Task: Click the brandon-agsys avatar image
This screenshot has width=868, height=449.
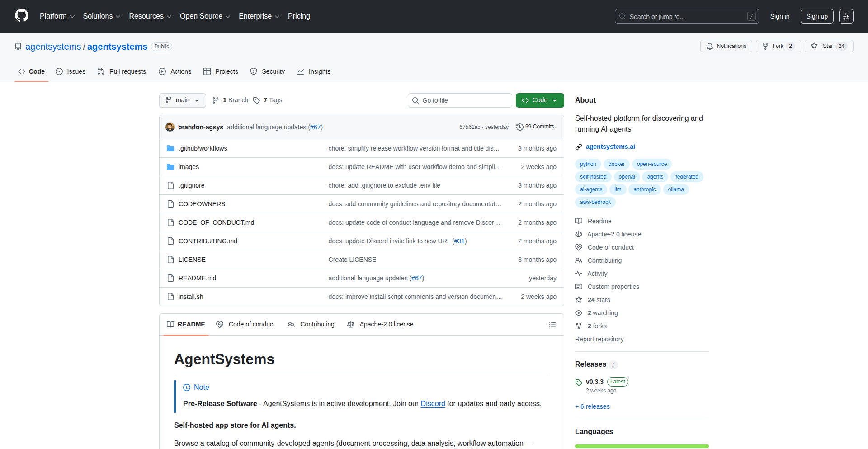Action: (170, 127)
